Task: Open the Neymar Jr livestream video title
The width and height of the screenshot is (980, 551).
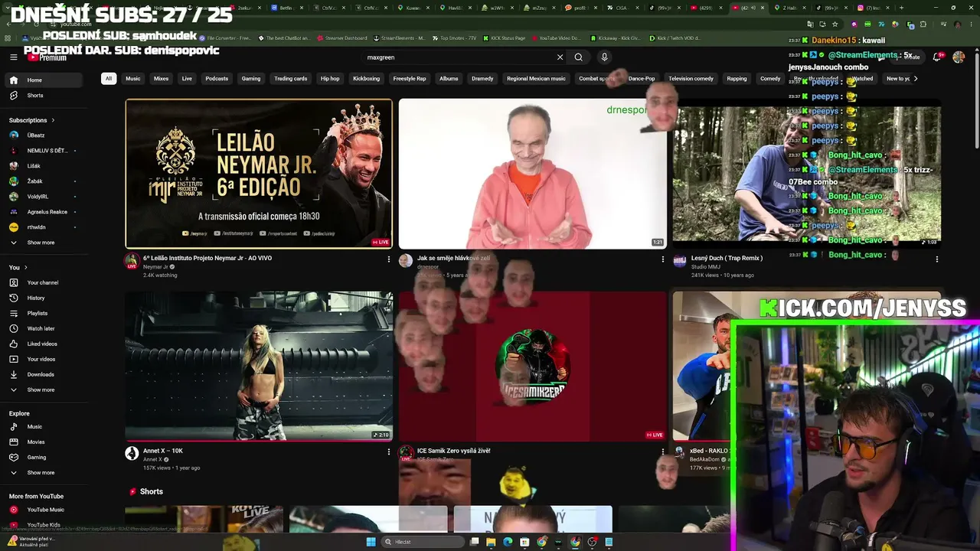Action: [207, 259]
